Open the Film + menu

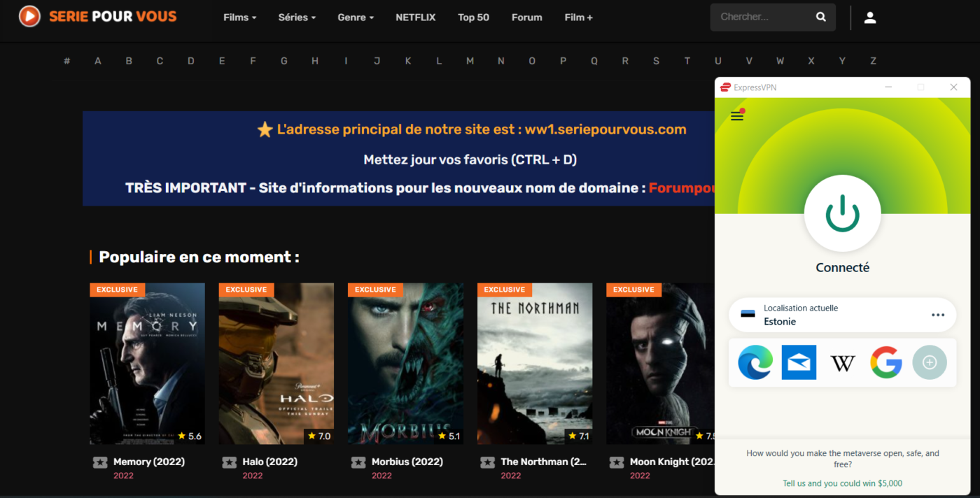579,17
